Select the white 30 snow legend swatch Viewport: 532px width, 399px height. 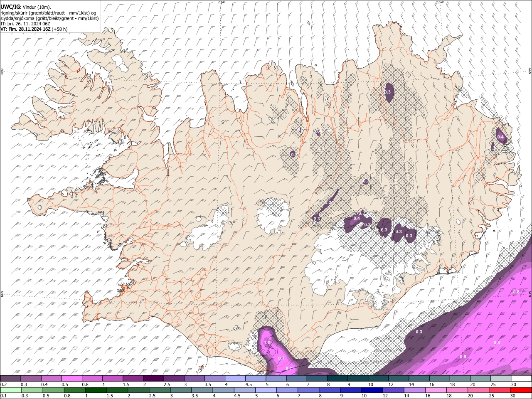[x=521, y=379]
